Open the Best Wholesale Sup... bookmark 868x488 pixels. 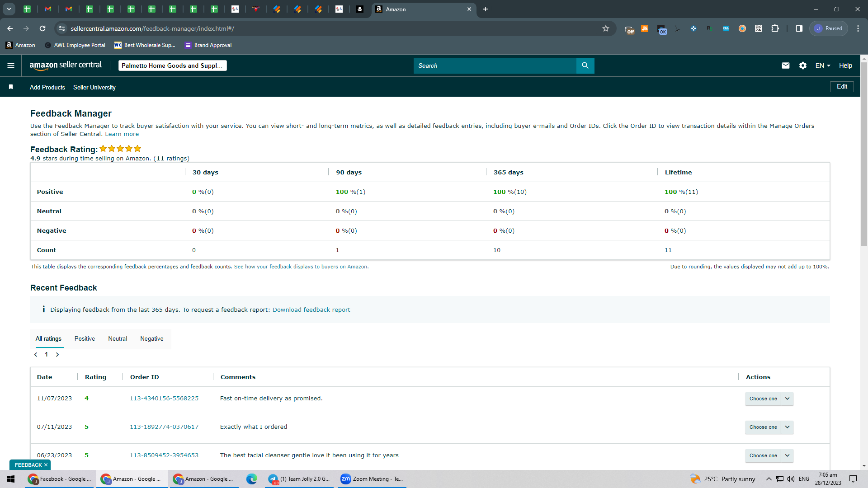point(145,45)
